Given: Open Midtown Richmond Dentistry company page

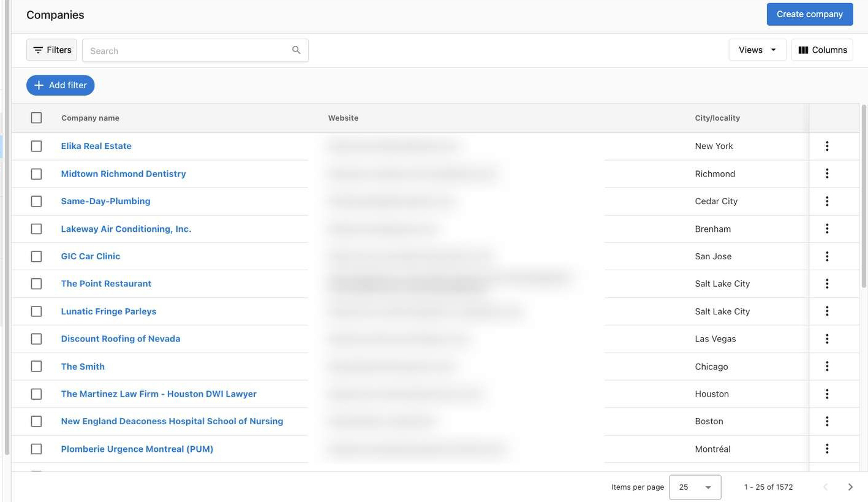Looking at the screenshot, I should (x=123, y=173).
